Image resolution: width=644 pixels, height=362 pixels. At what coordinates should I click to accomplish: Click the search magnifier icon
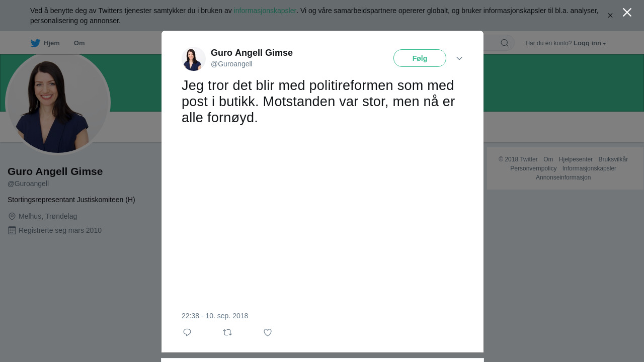pos(504,43)
